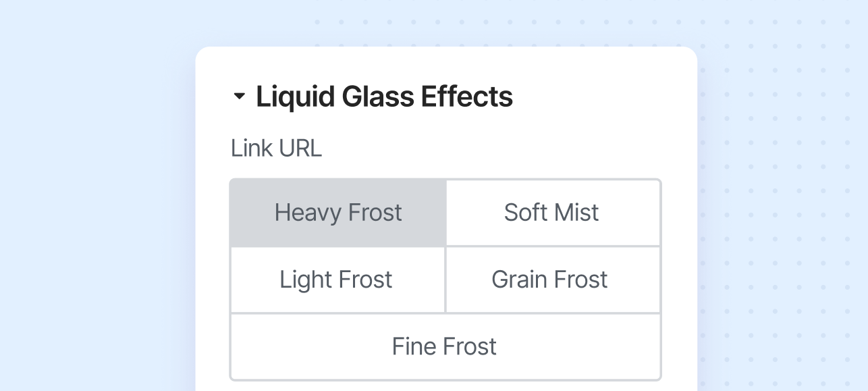Image resolution: width=868 pixels, height=391 pixels.
Task: Click the grey-shaded Heavy Frost button
Action: tap(337, 213)
